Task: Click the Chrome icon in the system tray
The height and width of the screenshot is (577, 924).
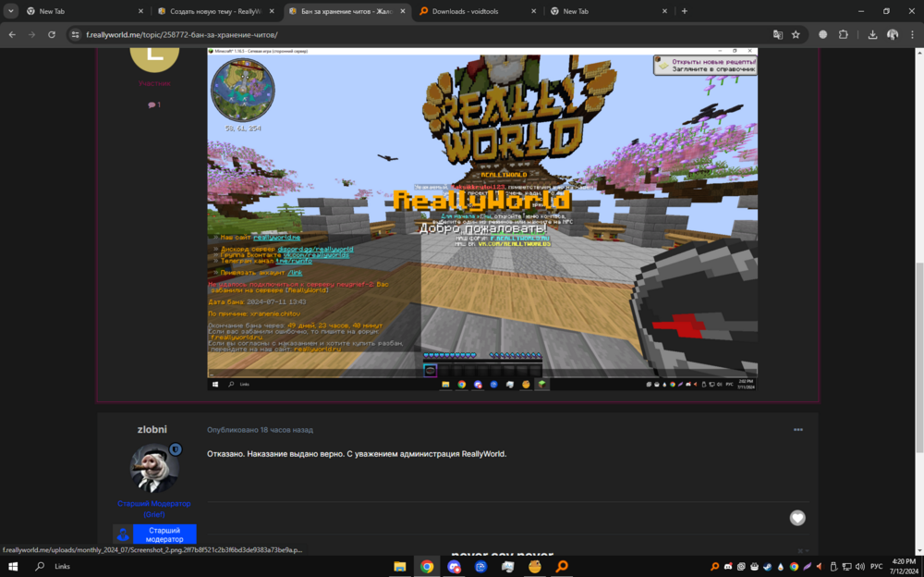Action: click(794, 567)
